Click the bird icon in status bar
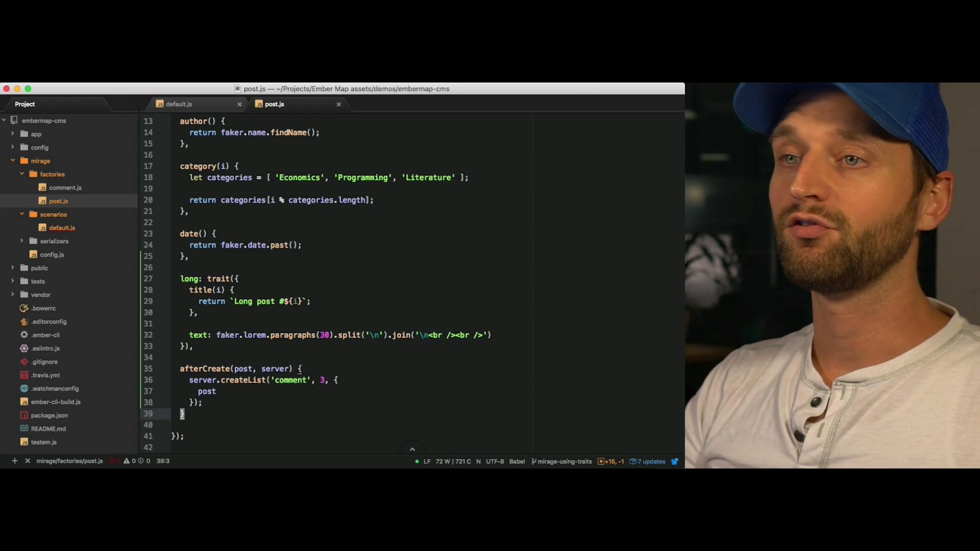The height and width of the screenshot is (551, 980). point(675,461)
